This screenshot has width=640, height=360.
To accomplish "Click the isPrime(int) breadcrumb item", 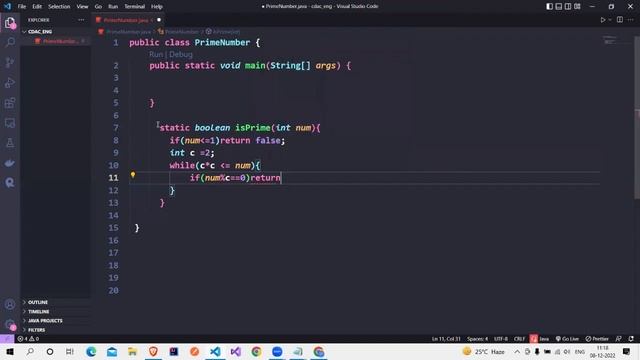I will pyautogui.click(x=223, y=31).
